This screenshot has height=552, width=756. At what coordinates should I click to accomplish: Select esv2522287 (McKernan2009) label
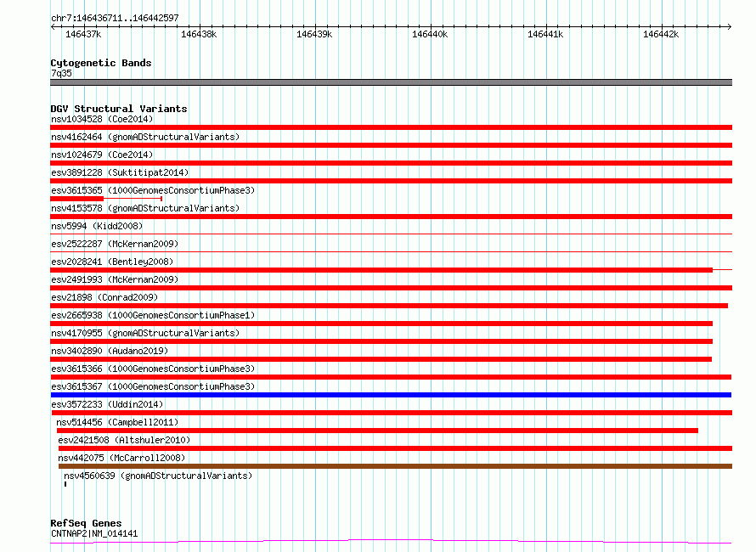pyautogui.click(x=115, y=244)
